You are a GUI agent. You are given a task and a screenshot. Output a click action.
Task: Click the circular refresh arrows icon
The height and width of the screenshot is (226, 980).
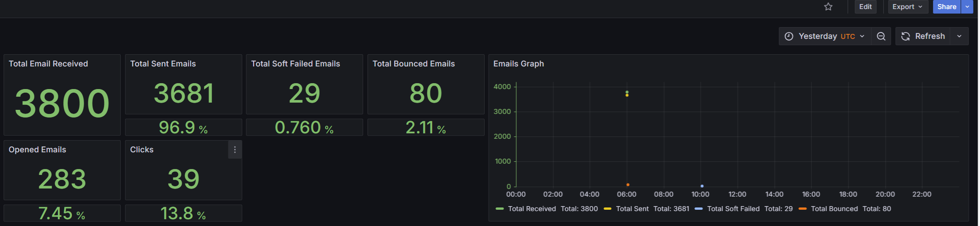click(x=905, y=36)
